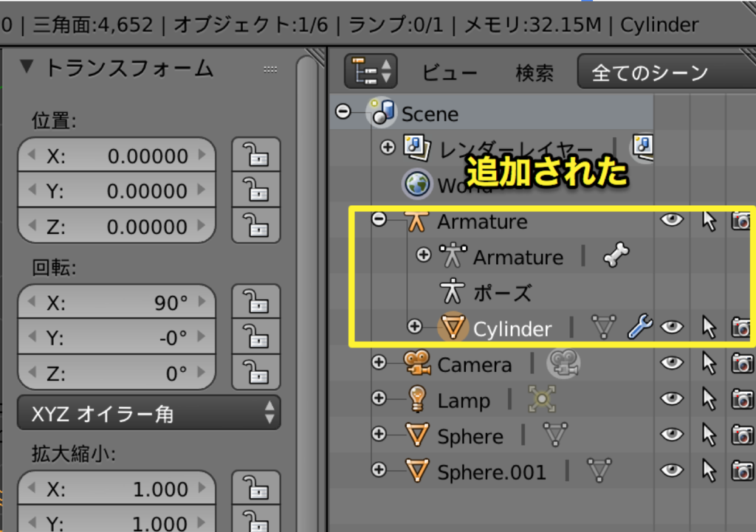Click the 回転 X field showing 90°
This screenshot has height=532, width=756.
[117, 302]
